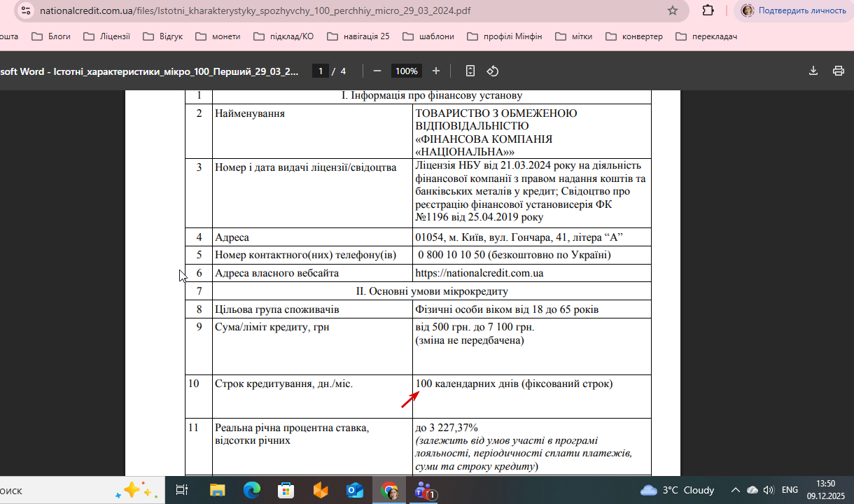Viewport: 854px width, 504px height.
Task: Open the 'навігація 25' bookmarks folder
Action: click(358, 36)
